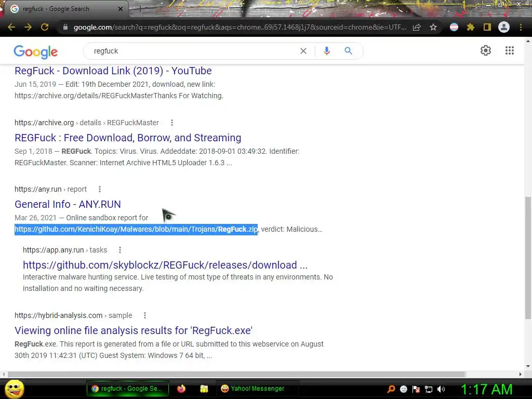The image size is (532, 399).
Task: Share this page from address bar
Action: point(417,27)
